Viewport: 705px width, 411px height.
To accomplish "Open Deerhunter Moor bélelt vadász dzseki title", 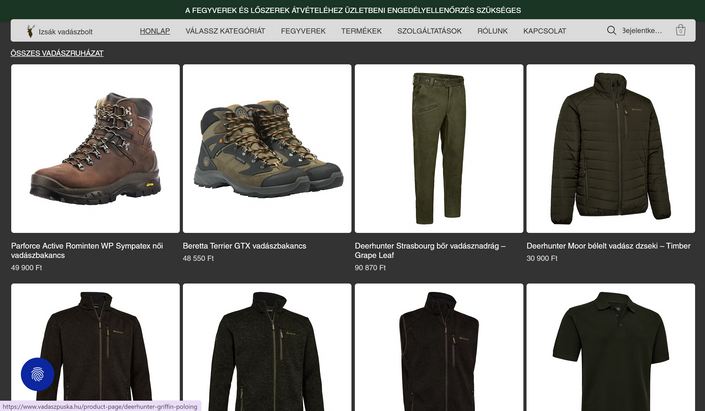I will [x=608, y=246].
